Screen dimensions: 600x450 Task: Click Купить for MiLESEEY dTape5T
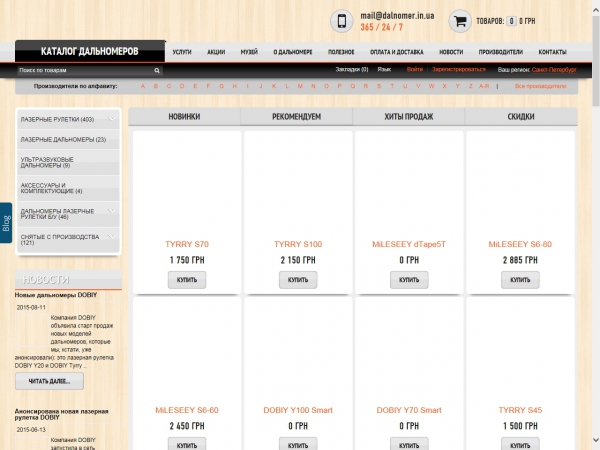coord(409,280)
